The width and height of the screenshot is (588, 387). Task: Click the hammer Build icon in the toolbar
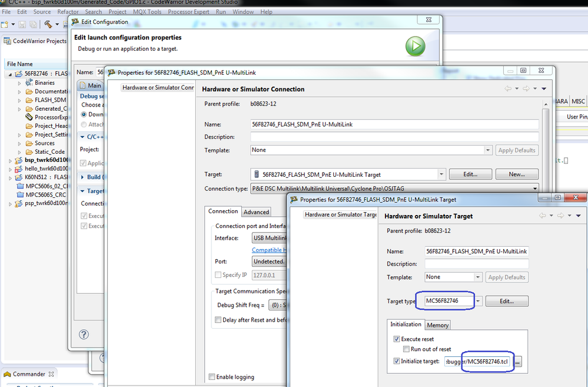tap(48, 24)
